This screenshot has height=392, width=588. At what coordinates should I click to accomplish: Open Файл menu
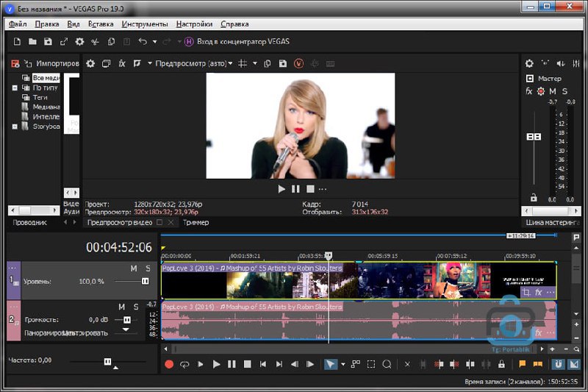(x=18, y=24)
